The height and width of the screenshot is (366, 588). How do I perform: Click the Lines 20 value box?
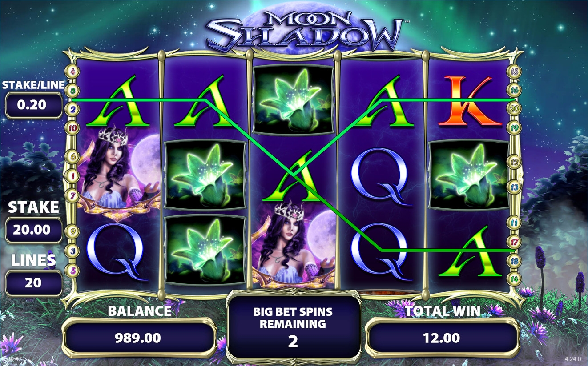point(34,283)
